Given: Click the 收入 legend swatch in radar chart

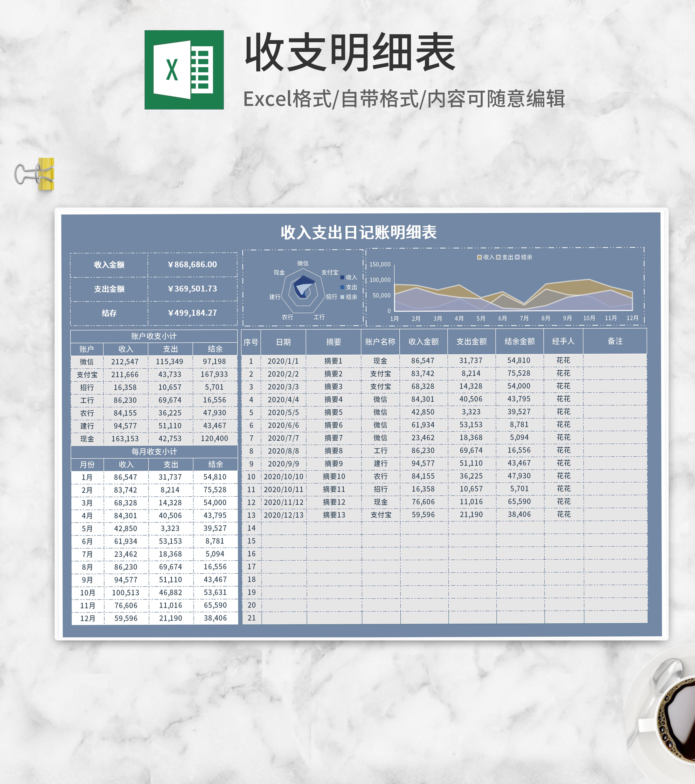Looking at the screenshot, I should point(342,277).
